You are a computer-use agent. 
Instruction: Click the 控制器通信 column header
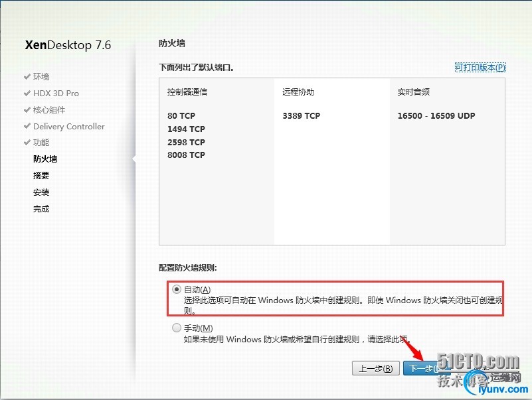click(x=187, y=92)
